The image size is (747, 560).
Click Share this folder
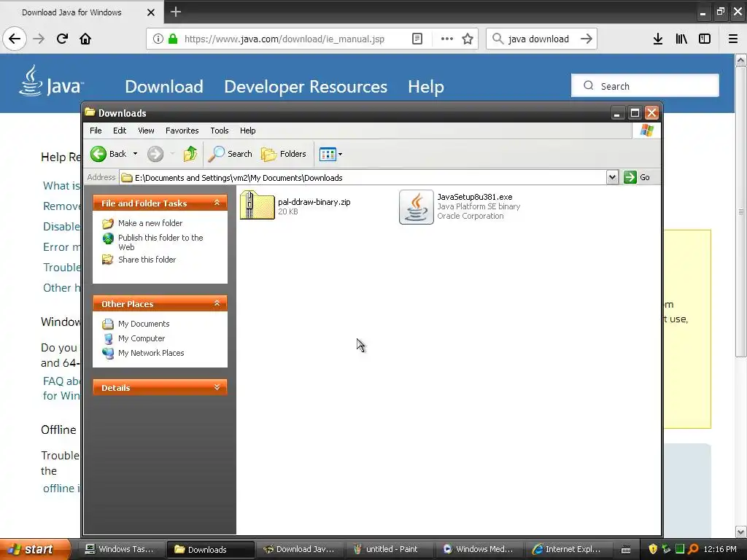(x=147, y=260)
